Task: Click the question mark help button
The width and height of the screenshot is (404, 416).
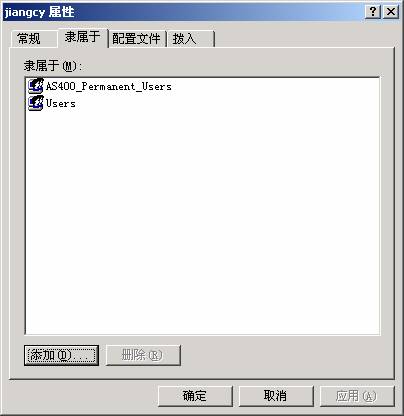Action: pyautogui.click(x=373, y=12)
